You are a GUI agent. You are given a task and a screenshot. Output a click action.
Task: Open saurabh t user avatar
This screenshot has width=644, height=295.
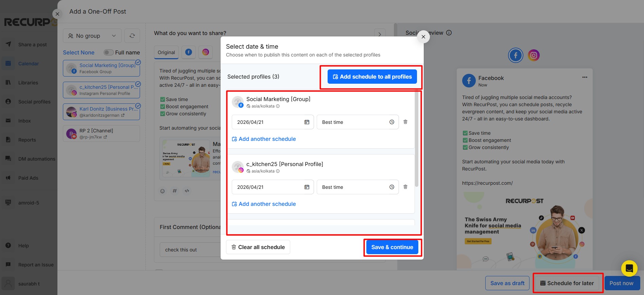8,283
